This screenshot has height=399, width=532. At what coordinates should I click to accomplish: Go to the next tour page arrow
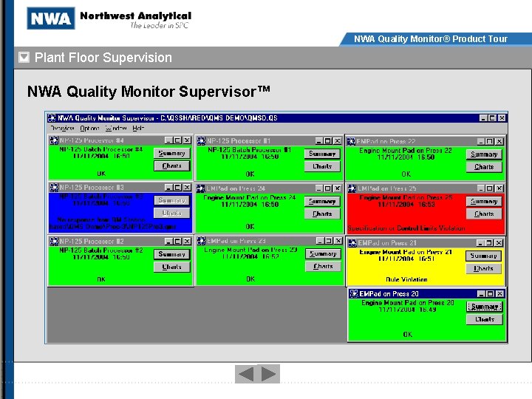pos(269,374)
